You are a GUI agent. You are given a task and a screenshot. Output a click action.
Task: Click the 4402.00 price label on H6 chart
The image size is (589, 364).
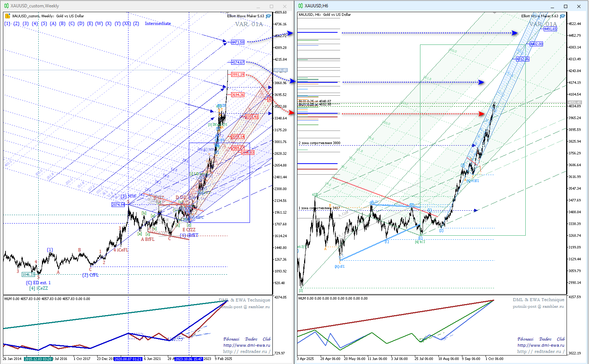[536, 44]
